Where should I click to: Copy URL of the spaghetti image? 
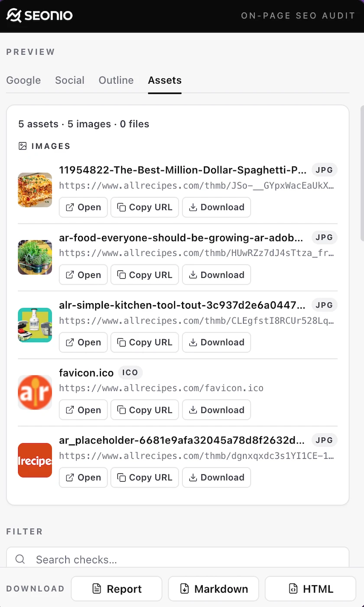[x=145, y=207]
